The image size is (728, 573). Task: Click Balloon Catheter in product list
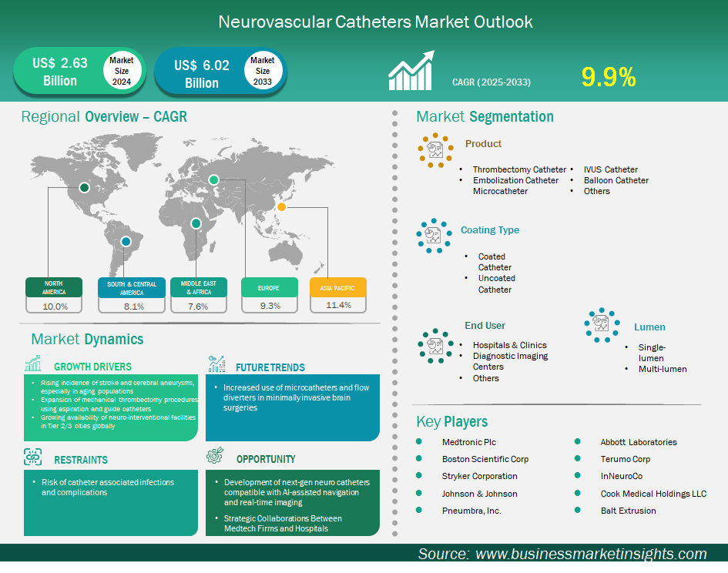tap(616, 180)
